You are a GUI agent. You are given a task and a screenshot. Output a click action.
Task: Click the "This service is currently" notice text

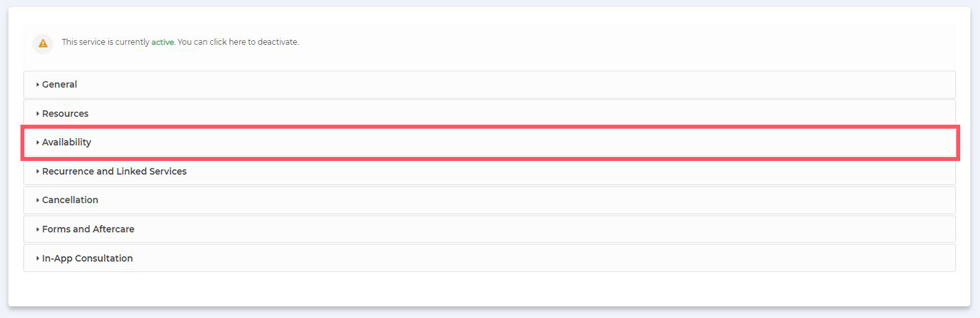105,42
